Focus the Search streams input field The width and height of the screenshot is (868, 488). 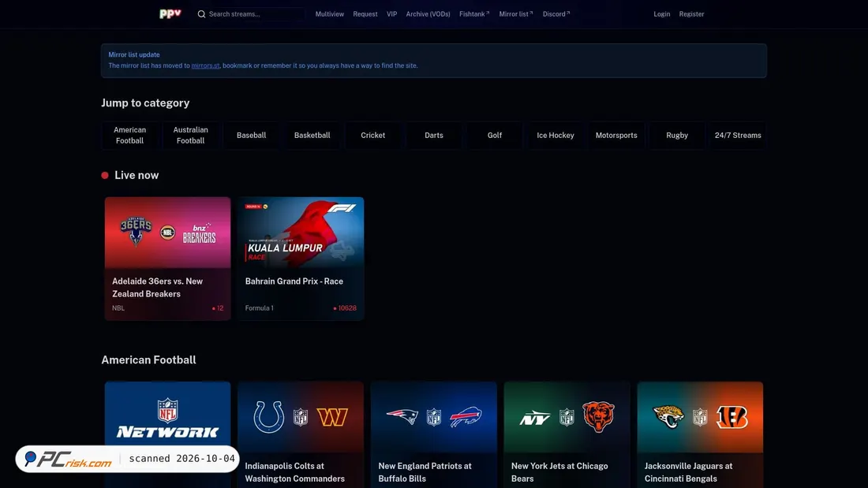250,14
